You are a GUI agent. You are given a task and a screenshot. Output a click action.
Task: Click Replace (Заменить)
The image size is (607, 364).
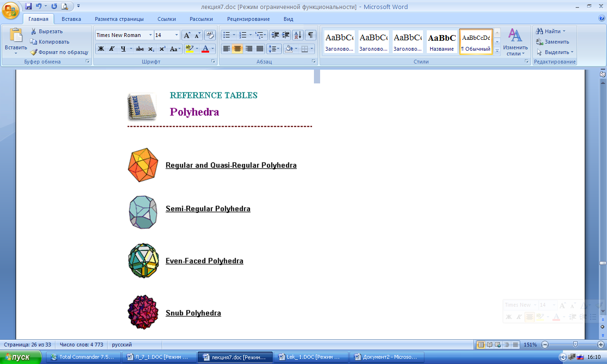point(552,42)
